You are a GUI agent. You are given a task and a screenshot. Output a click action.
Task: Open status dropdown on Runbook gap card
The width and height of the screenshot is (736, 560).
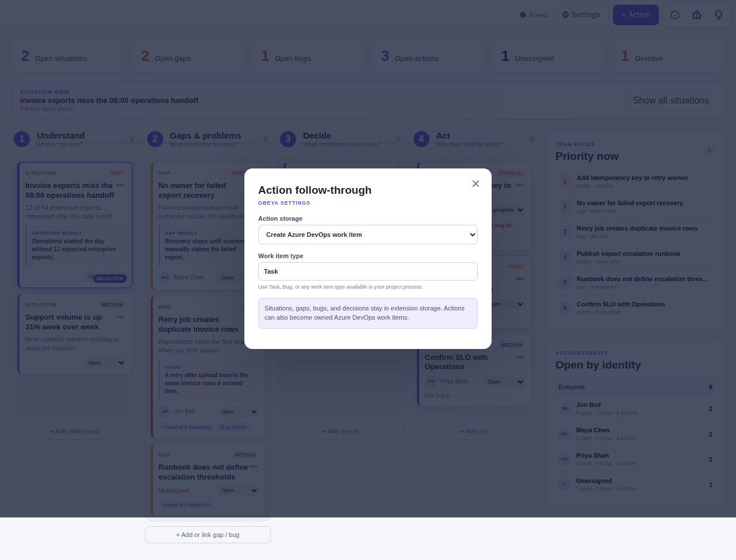coord(239,490)
